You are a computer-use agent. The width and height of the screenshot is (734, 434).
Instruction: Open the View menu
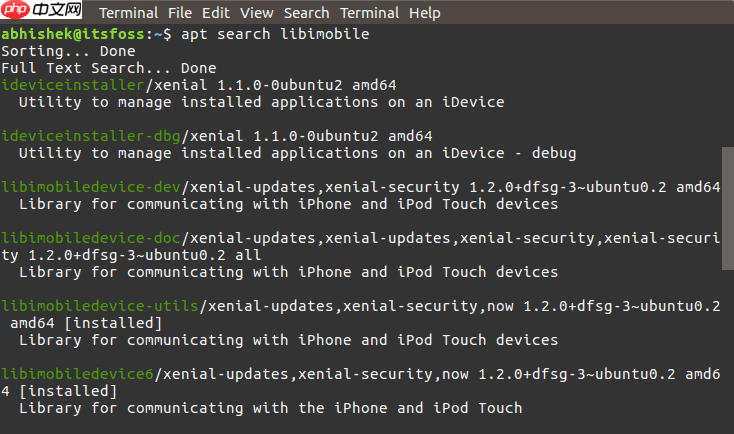pos(257,13)
